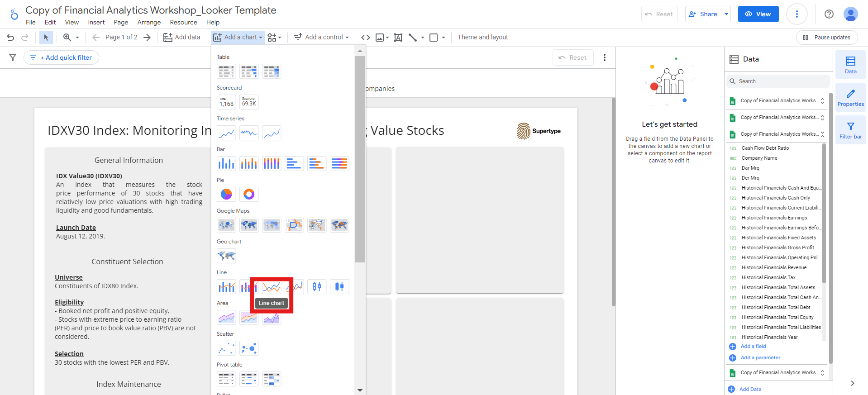
Task: Click the Search field in Data panel
Action: tap(778, 81)
